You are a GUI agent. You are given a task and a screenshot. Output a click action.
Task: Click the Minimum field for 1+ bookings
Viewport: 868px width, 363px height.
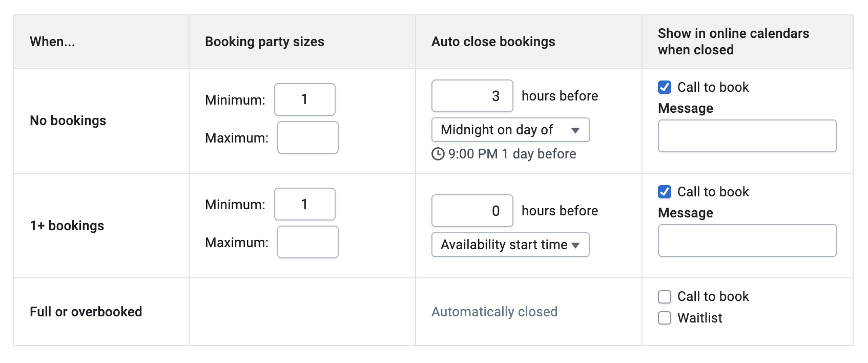305,204
